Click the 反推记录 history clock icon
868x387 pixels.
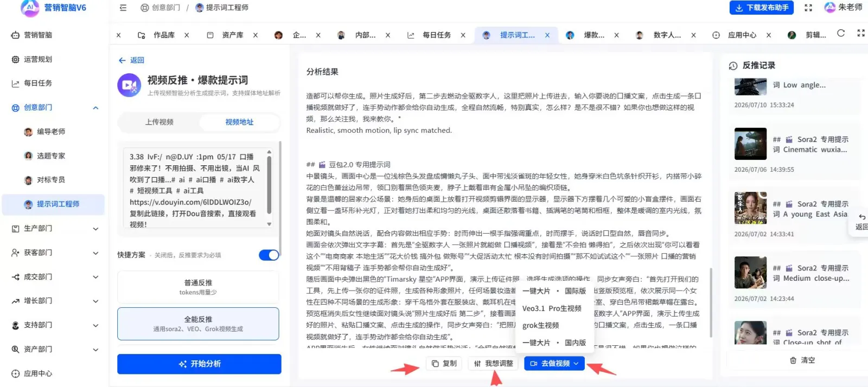coord(733,66)
